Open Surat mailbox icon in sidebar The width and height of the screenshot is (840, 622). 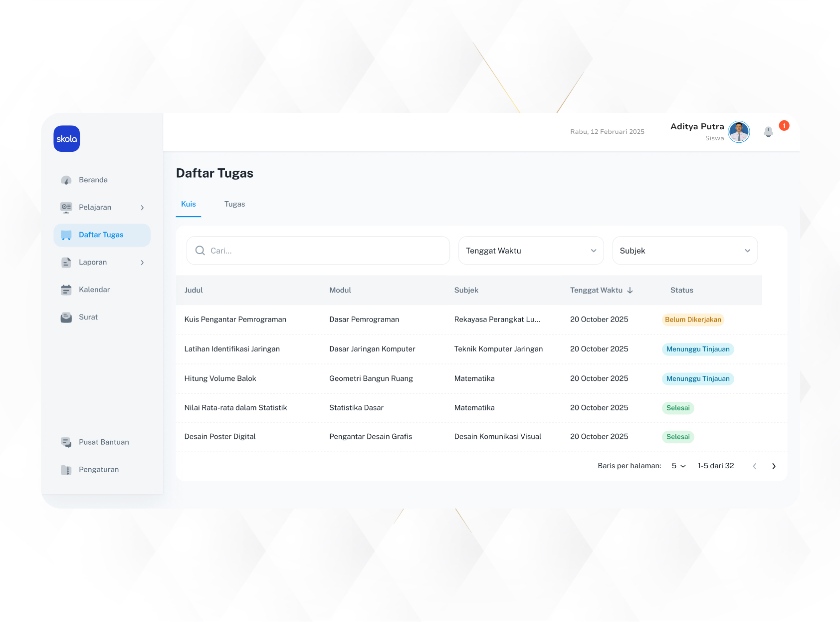click(66, 317)
